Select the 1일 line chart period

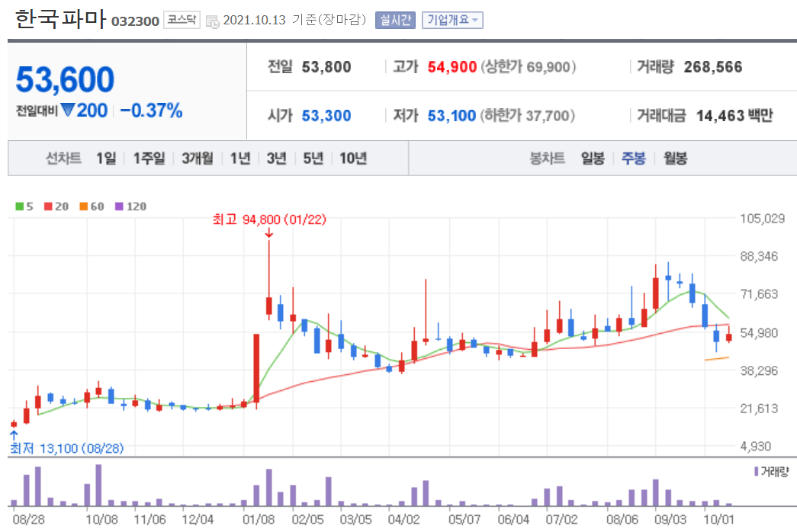pos(106,159)
